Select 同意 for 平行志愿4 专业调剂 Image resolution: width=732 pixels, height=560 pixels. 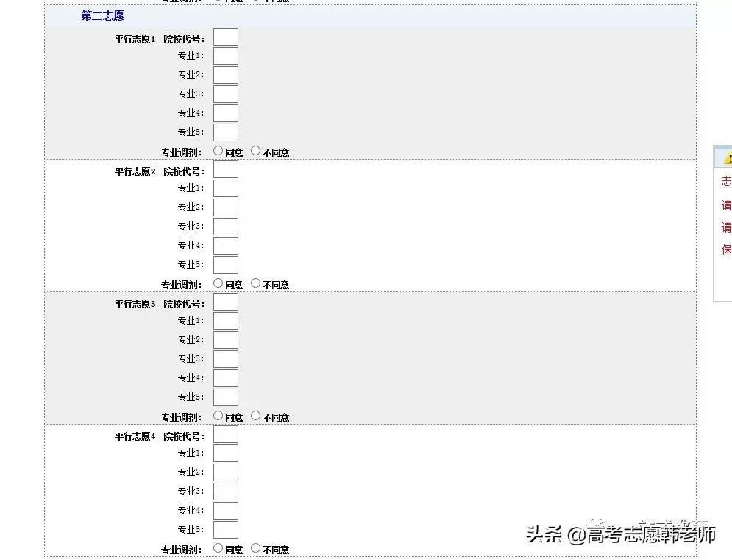tap(218, 548)
